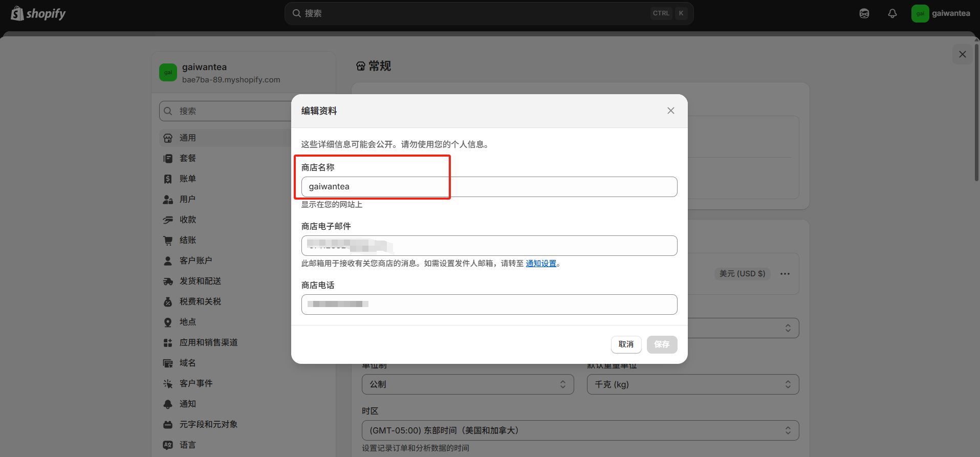Close the settings page with X
The height and width of the screenshot is (457, 980).
(x=963, y=54)
